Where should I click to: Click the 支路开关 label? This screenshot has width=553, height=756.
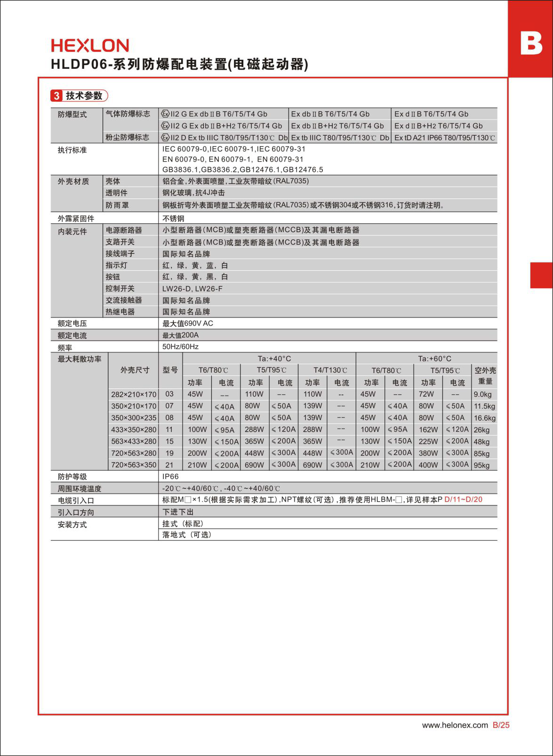click(120, 242)
